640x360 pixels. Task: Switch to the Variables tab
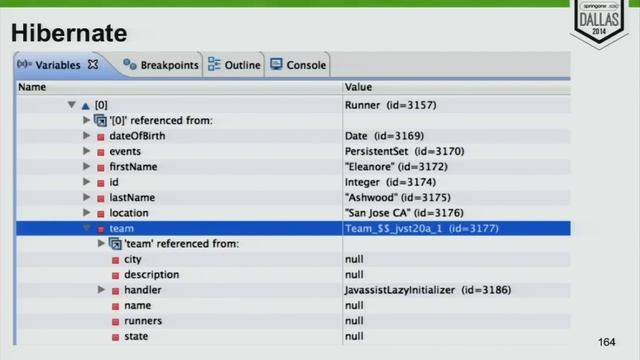(57, 65)
